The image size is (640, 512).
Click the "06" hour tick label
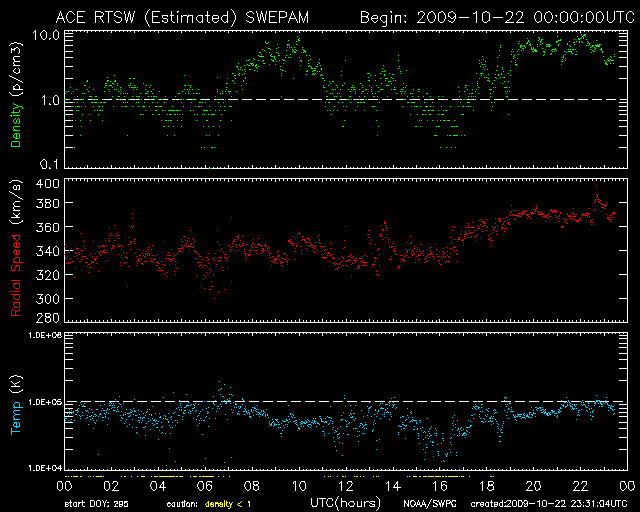point(205,486)
